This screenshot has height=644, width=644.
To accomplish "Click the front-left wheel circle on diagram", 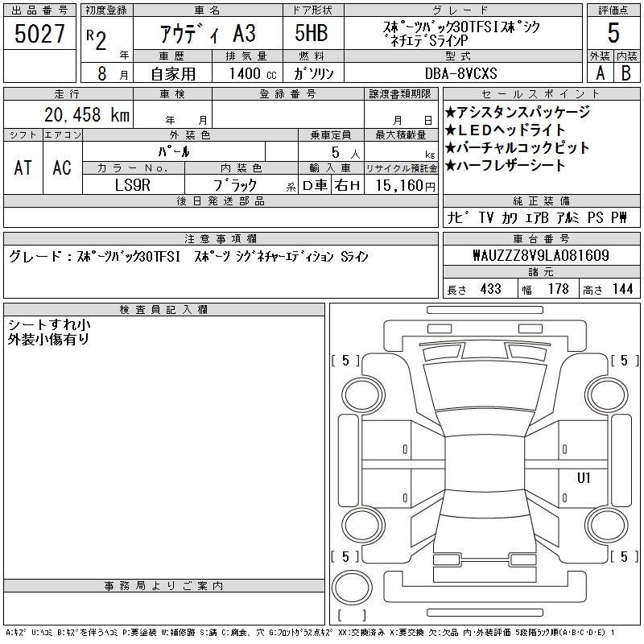I will tap(363, 395).
